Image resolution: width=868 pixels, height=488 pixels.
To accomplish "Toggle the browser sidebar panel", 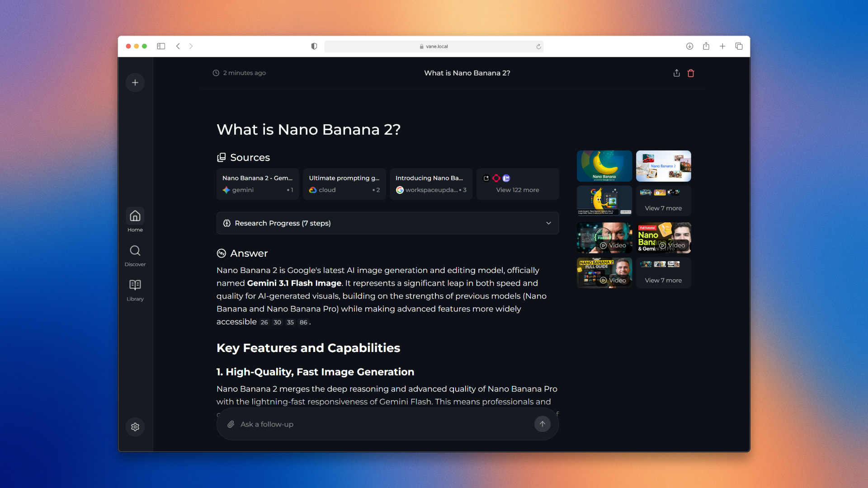I will pyautogui.click(x=161, y=46).
